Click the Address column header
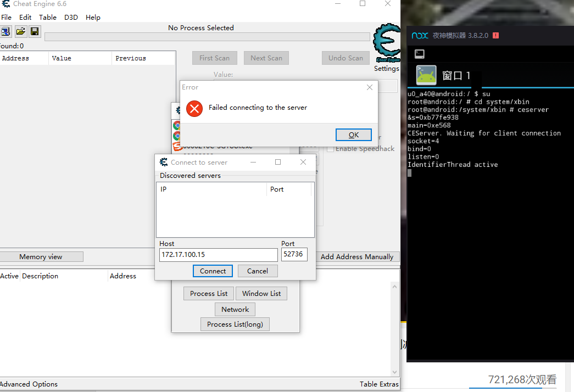Image resolution: width=574 pixels, height=392 pixels. pos(15,58)
